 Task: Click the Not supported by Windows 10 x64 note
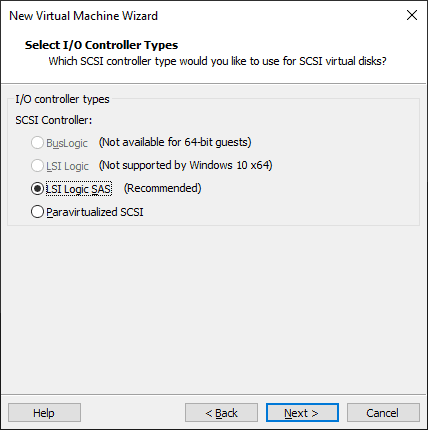tap(186, 165)
